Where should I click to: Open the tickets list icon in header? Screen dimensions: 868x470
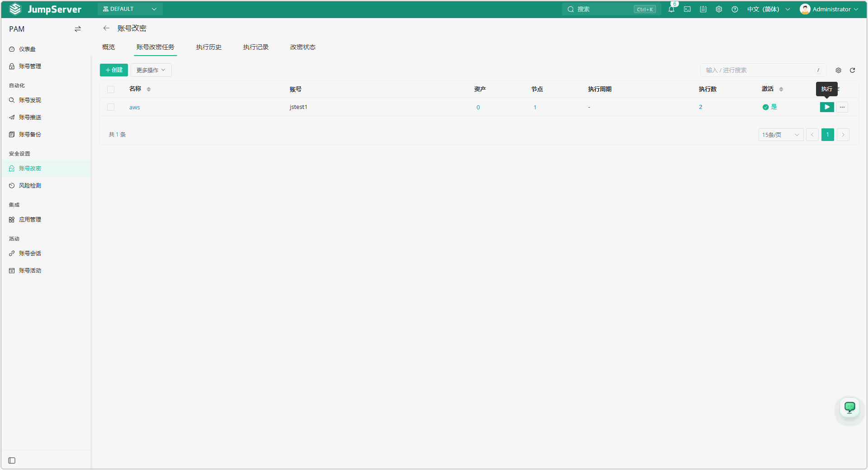click(703, 9)
